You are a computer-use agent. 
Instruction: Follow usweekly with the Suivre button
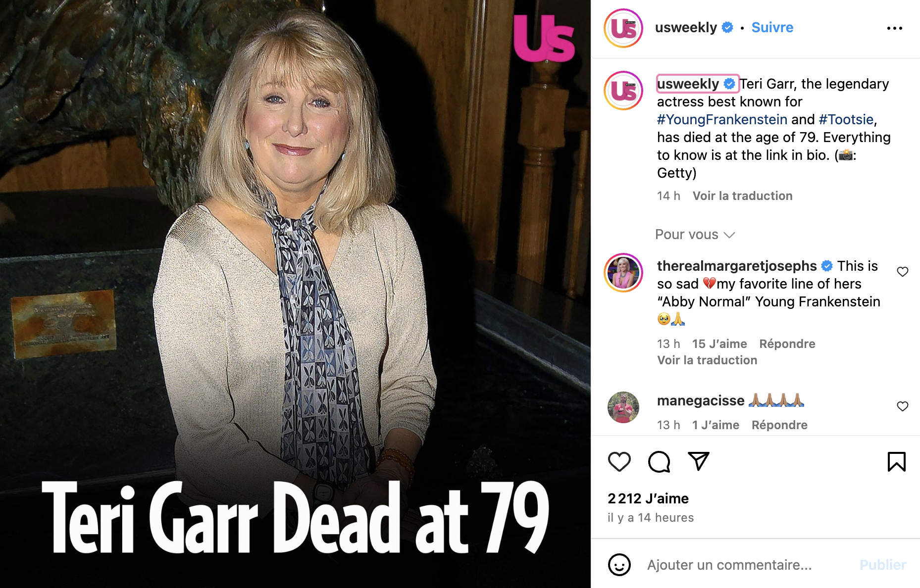772,27
